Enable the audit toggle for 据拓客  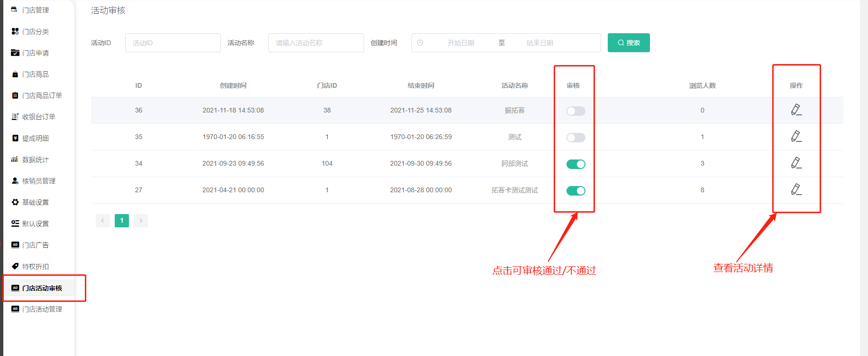[x=576, y=111]
